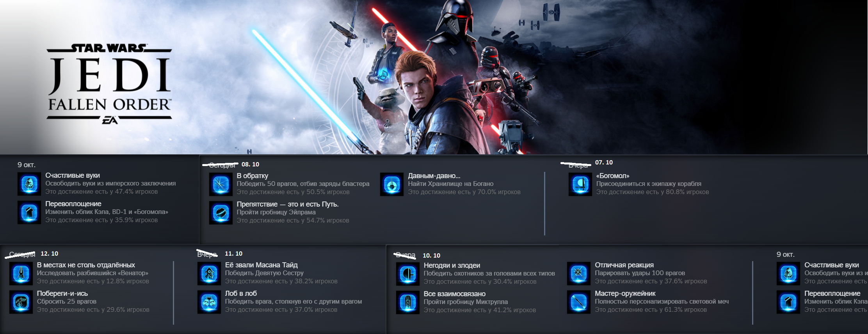Viewport: 868px width, 334px height.
Task: Select the «Побереги-и-ись» achievement icon
Action: tap(21, 302)
